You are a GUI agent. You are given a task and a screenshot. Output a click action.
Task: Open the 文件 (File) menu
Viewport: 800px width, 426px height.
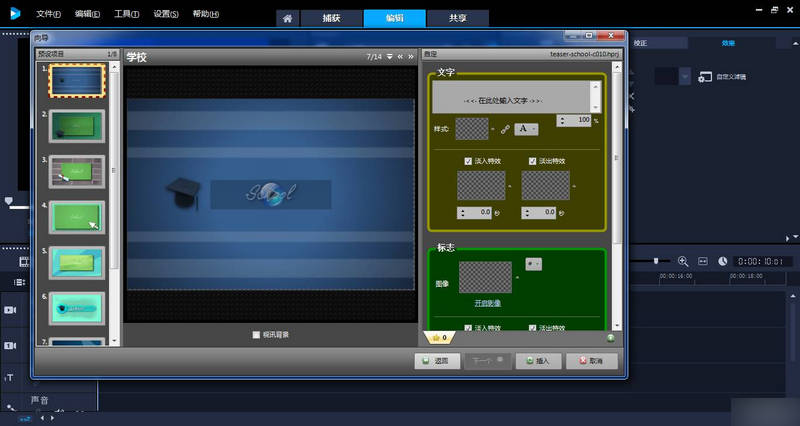47,14
